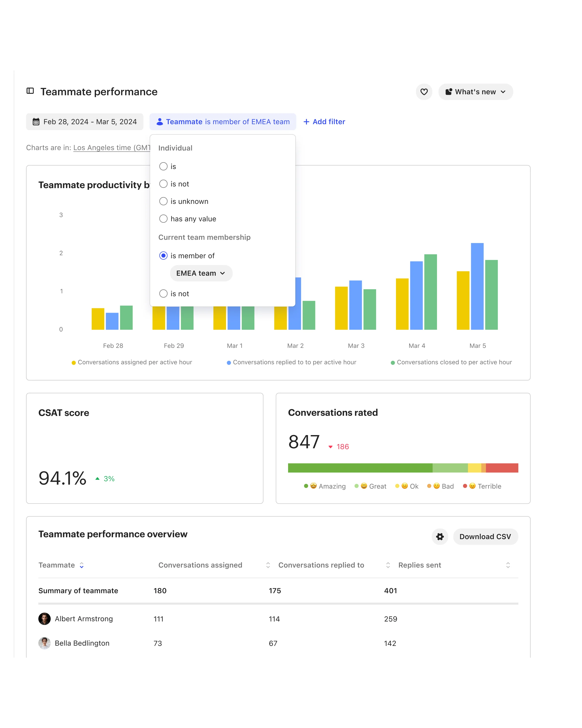
Task: Open table settings via the gear icon
Action: [x=440, y=536]
